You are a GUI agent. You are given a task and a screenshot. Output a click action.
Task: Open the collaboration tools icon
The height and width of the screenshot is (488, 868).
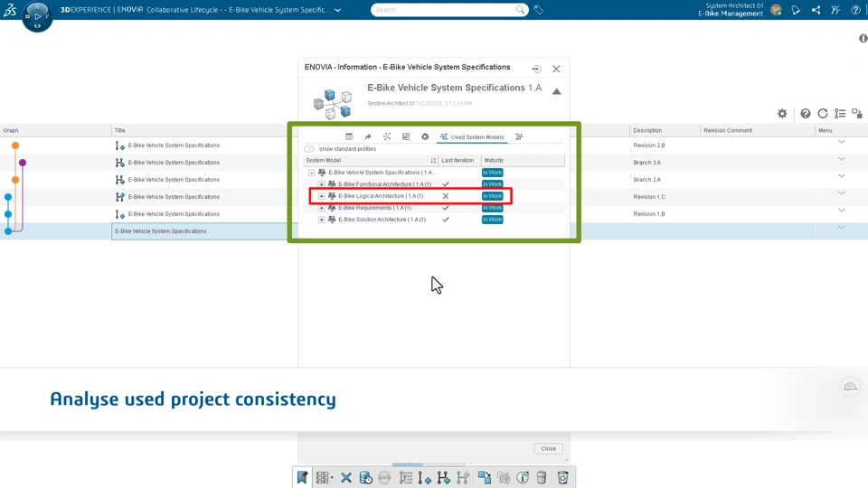coord(835,10)
